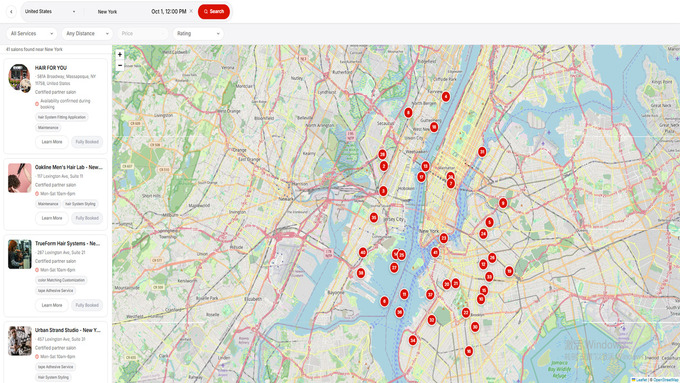Open the Urban Strand Studio title
The width and height of the screenshot is (680, 383).
coord(67,331)
